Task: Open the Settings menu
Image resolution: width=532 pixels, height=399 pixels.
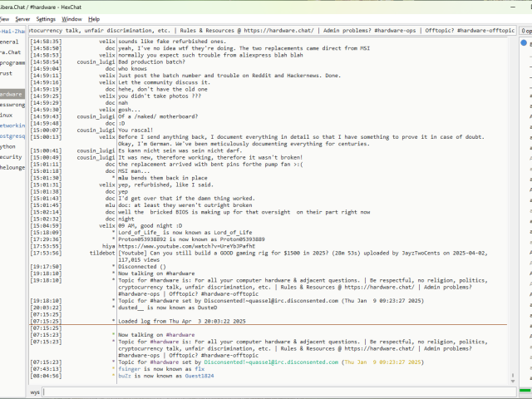Action: (x=47, y=18)
